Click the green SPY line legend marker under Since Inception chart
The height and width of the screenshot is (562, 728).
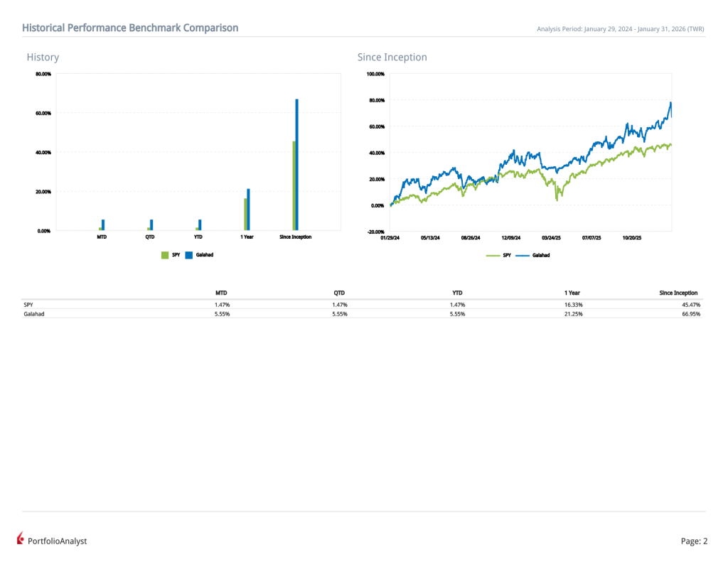(493, 255)
